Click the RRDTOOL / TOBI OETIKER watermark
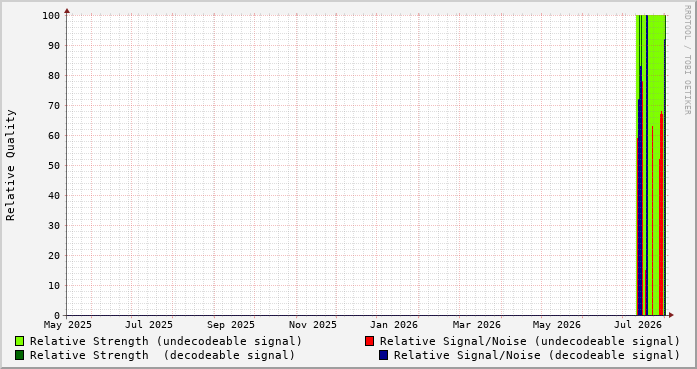Screen dimensions: 697x369 687,60
